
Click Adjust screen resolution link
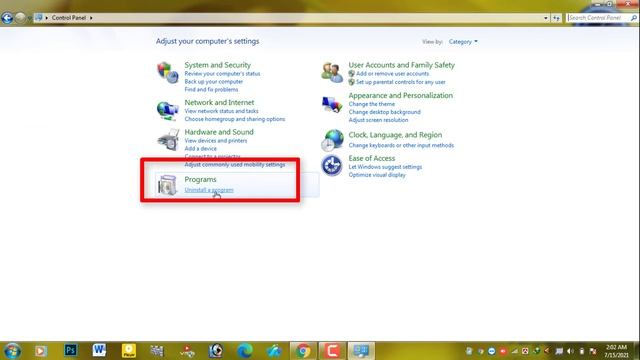tap(378, 120)
